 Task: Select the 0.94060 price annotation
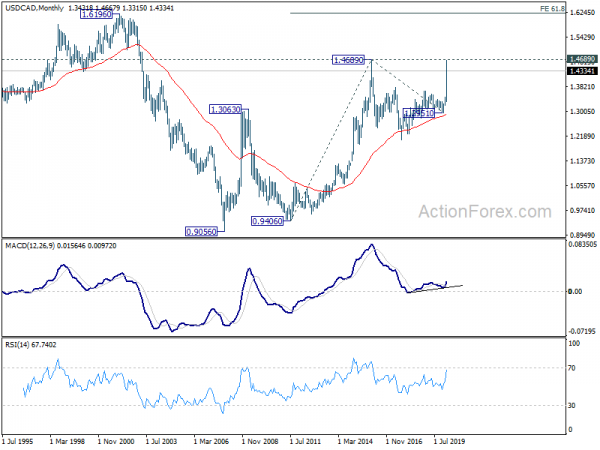pyautogui.click(x=267, y=221)
